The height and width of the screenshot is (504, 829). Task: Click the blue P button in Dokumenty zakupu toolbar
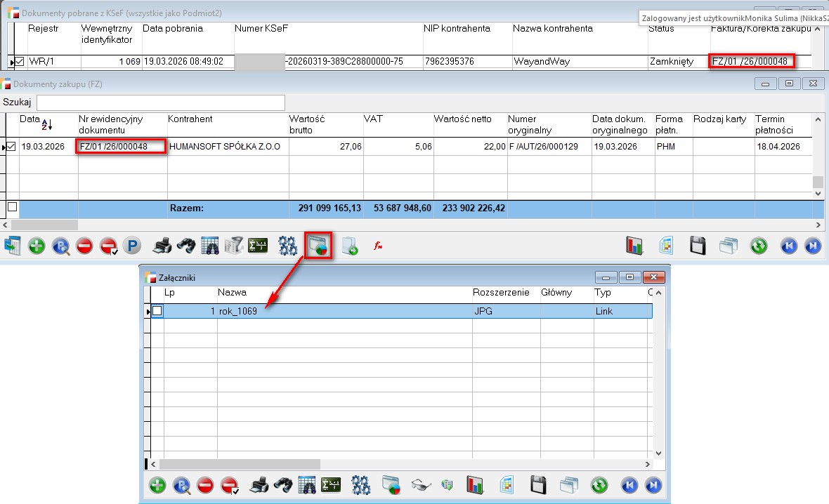(131, 246)
